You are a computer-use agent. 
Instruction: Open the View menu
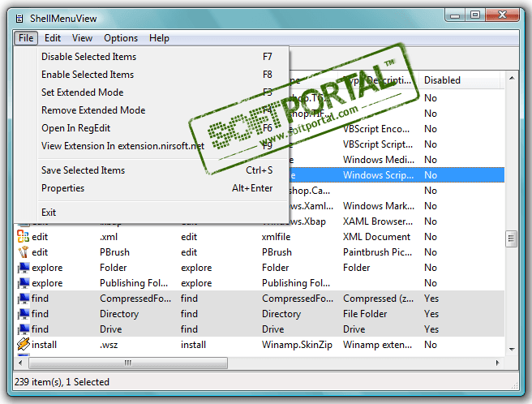(x=82, y=38)
